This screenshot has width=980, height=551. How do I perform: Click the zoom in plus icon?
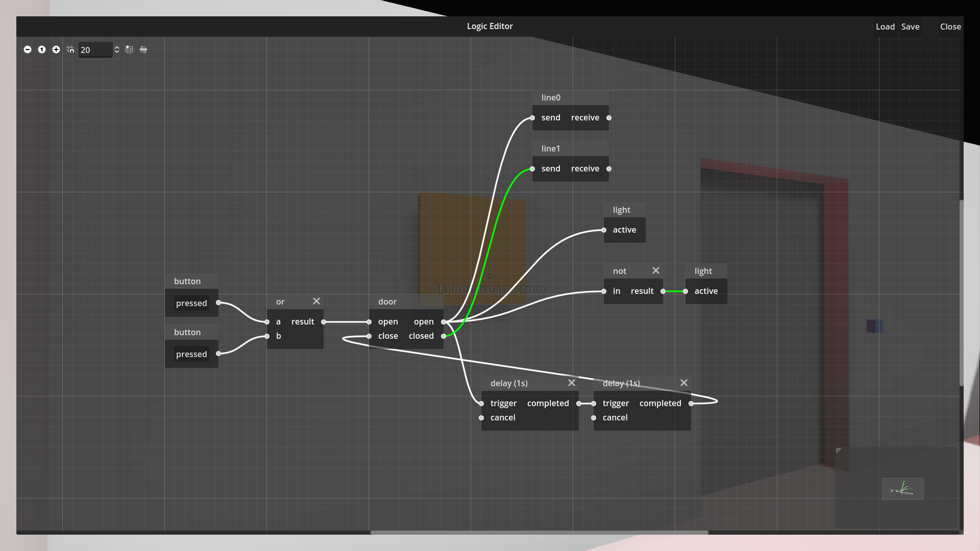coord(56,49)
